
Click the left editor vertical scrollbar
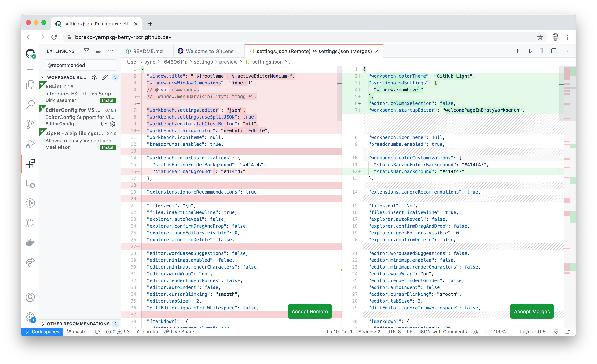click(340, 93)
